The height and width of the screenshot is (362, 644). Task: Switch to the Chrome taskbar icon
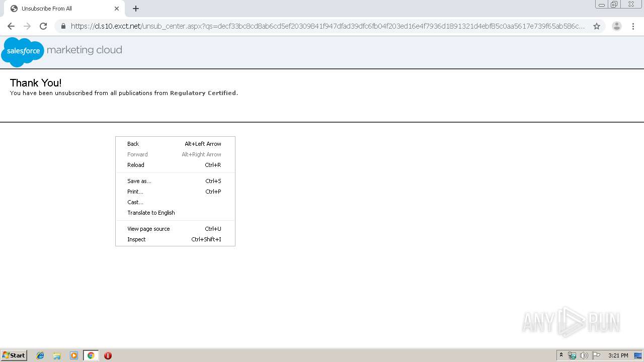[x=91, y=355]
